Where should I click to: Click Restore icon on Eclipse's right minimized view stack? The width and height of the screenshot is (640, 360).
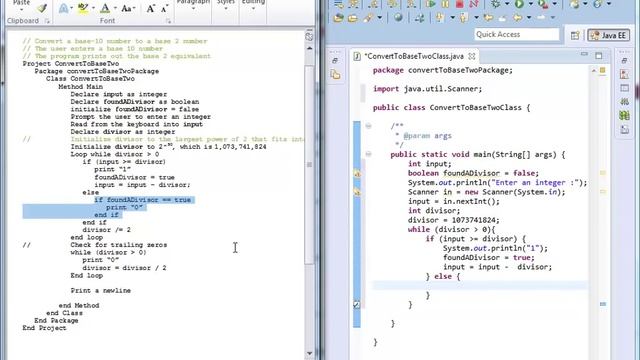[624, 61]
